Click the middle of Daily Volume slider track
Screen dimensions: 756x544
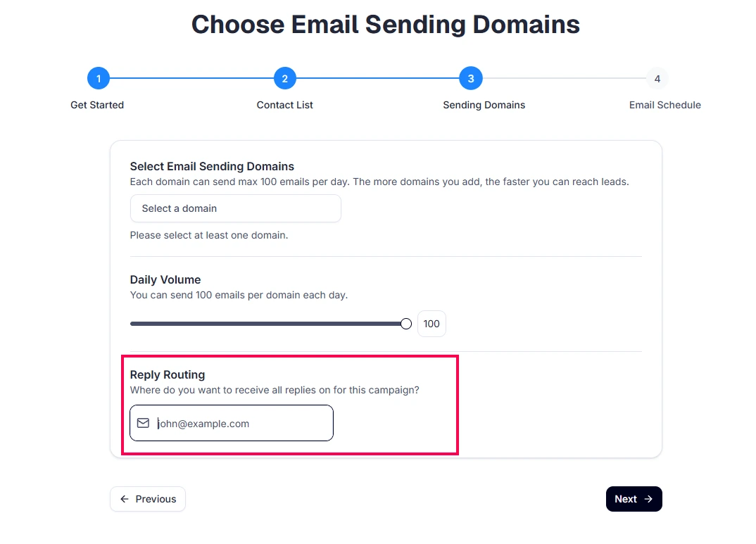[267, 324]
